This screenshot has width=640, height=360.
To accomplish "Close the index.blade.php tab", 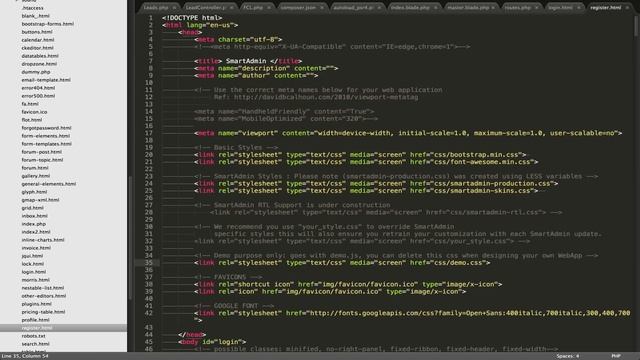I will tap(436, 8).
